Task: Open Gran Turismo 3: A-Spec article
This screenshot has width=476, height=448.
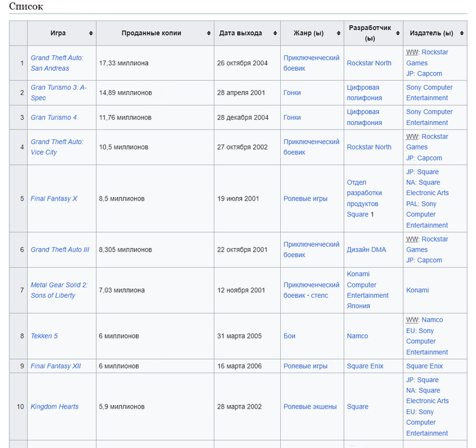Action: click(x=58, y=92)
